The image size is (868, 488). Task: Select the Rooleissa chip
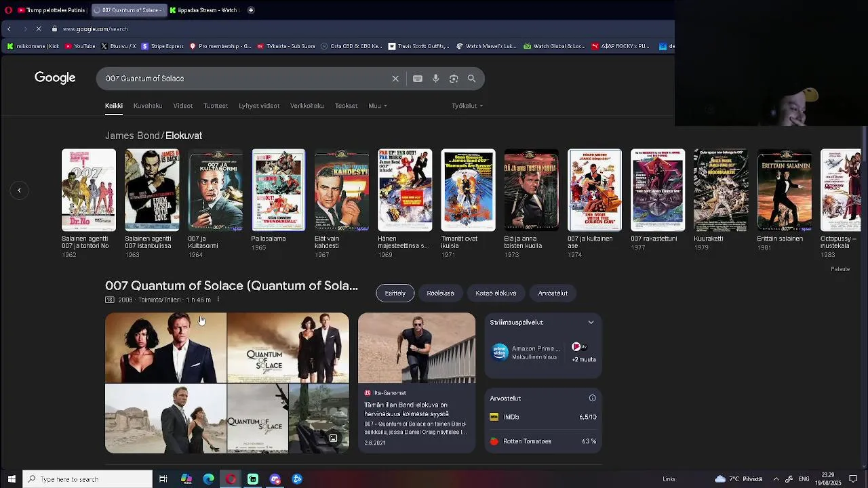coord(441,293)
